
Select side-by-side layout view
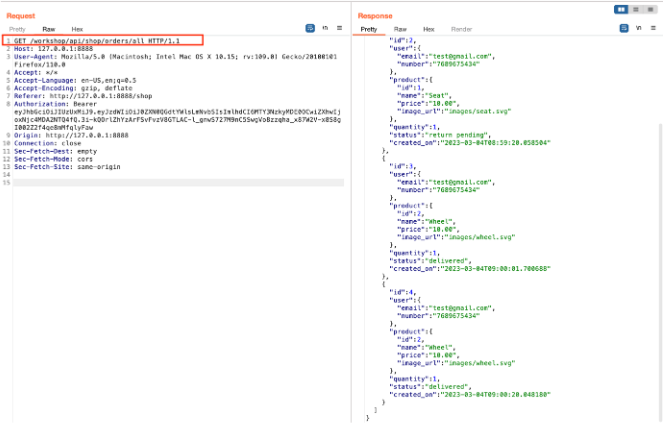pyautogui.click(x=621, y=9)
